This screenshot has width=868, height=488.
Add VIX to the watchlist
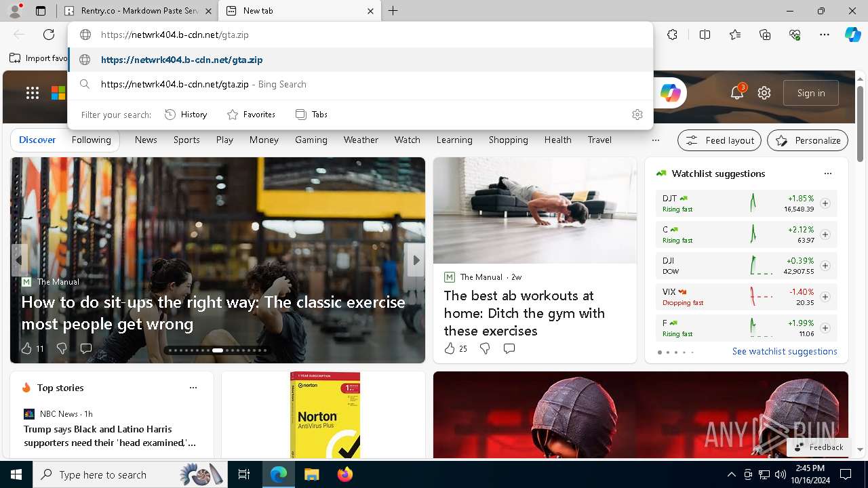coord(825,297)
